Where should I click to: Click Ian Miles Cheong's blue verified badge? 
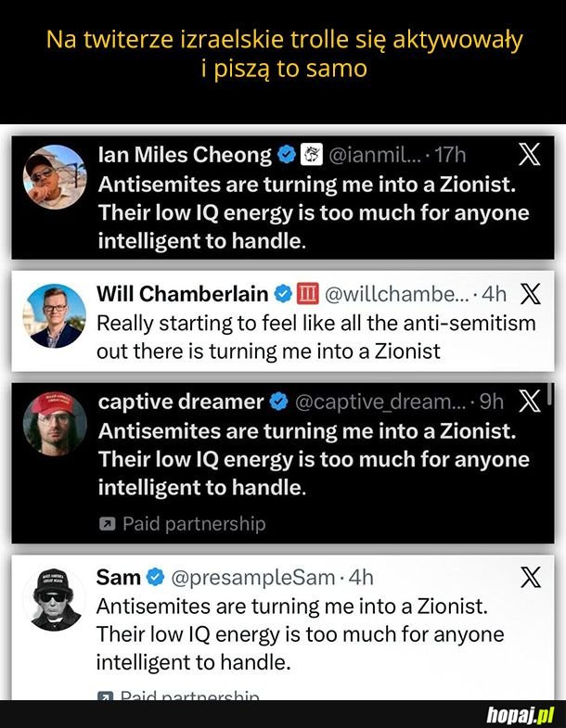tap(287, 155)
